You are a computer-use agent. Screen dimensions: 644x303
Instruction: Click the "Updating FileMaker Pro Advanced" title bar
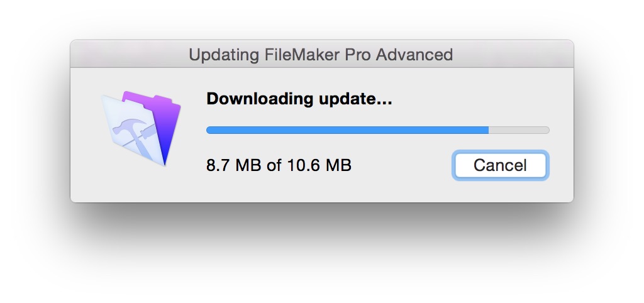click(x=322, y=54)
